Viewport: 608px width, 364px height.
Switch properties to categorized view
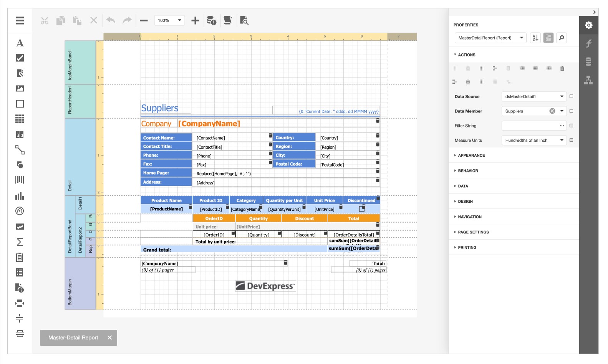[x=548, y=38]
